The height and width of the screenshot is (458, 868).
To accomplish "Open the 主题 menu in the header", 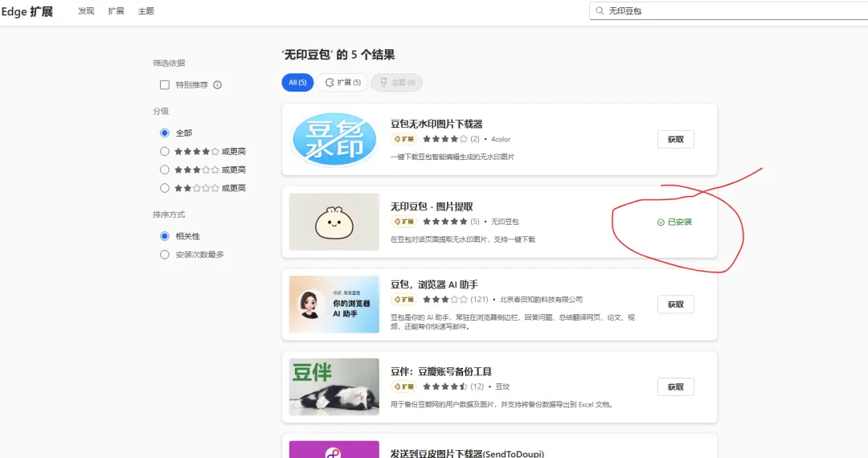I will [146, 11].
